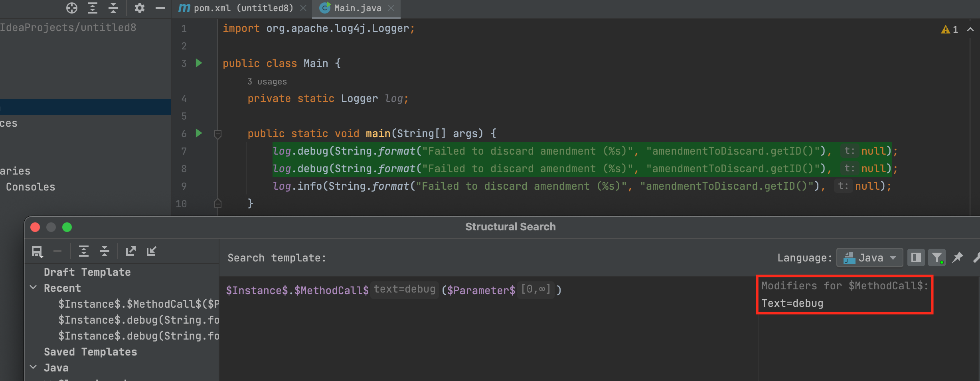Screen dimensions: 980x381
Task: Select Consoles item in project tree
Action: click(x=30, y=187)
